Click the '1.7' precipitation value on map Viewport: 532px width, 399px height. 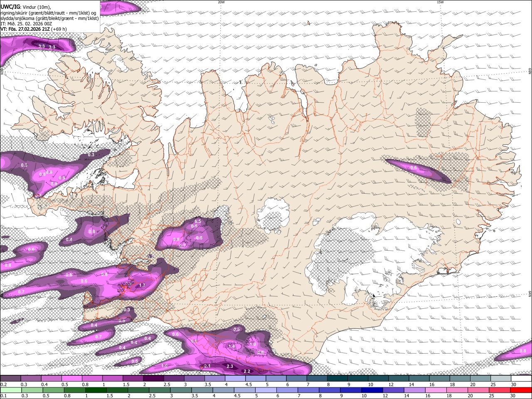[142, 286]
